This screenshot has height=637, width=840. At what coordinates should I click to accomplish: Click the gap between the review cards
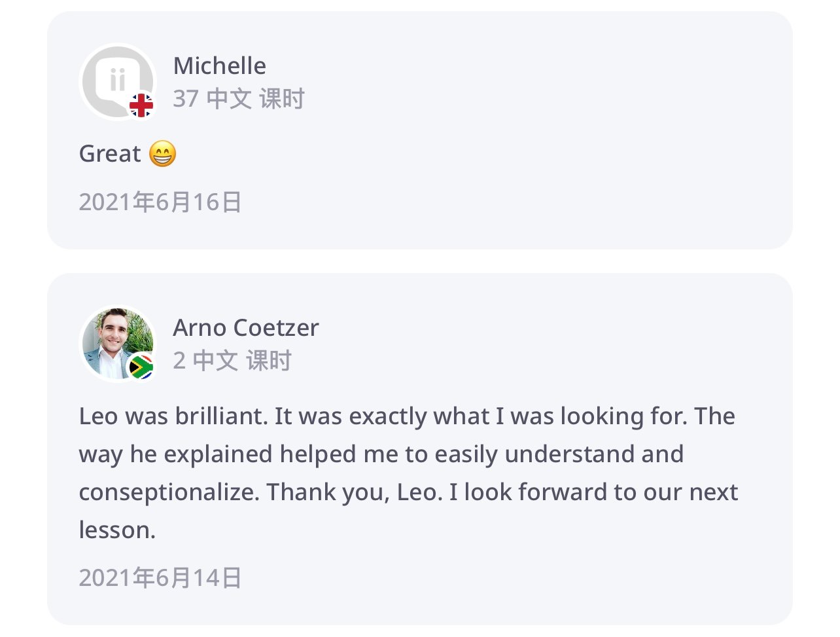419,261
